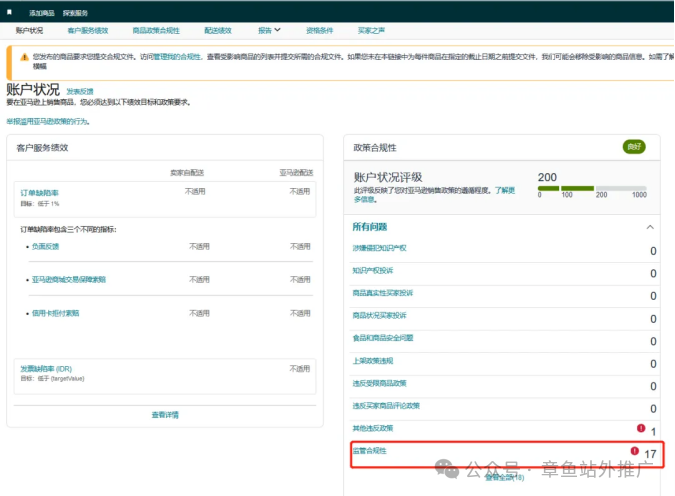The height and width of the screenshot is (496, 675).
Task: Select the 买家之声 tab
Action: (373, 31)
